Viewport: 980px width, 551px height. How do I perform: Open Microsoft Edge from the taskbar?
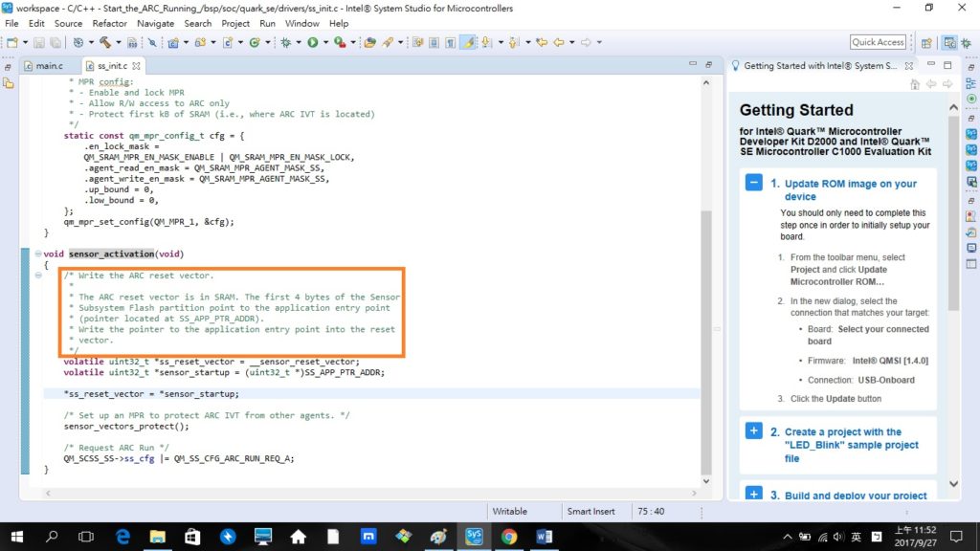click(122, 536)
